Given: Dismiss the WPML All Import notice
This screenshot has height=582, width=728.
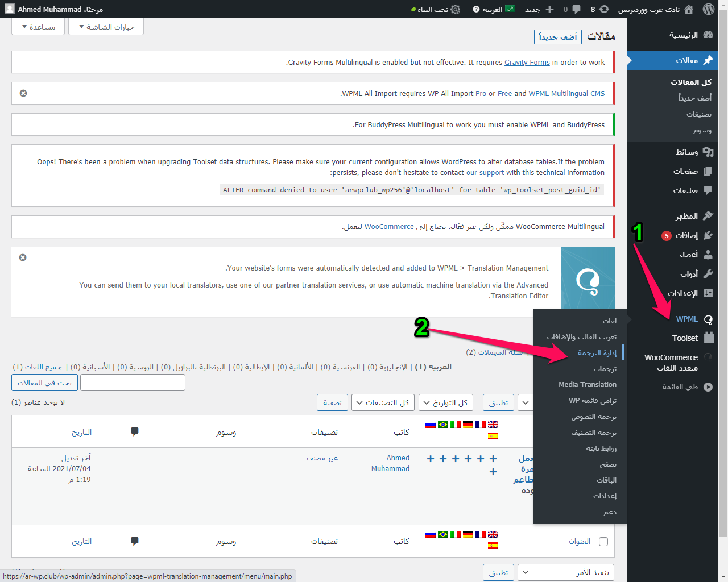Looking at the screenshot, I should [x=23, y=93].
